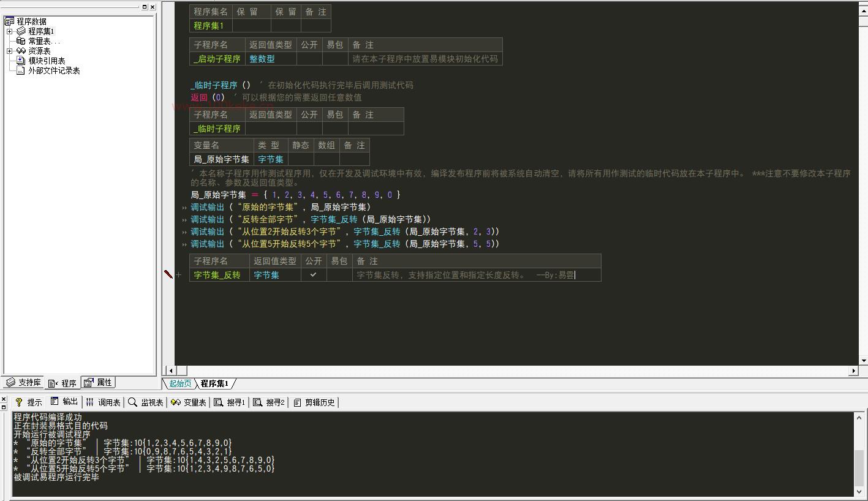
Task: Open the 变量表 variable table tab
Action: (x=189, y=402)
